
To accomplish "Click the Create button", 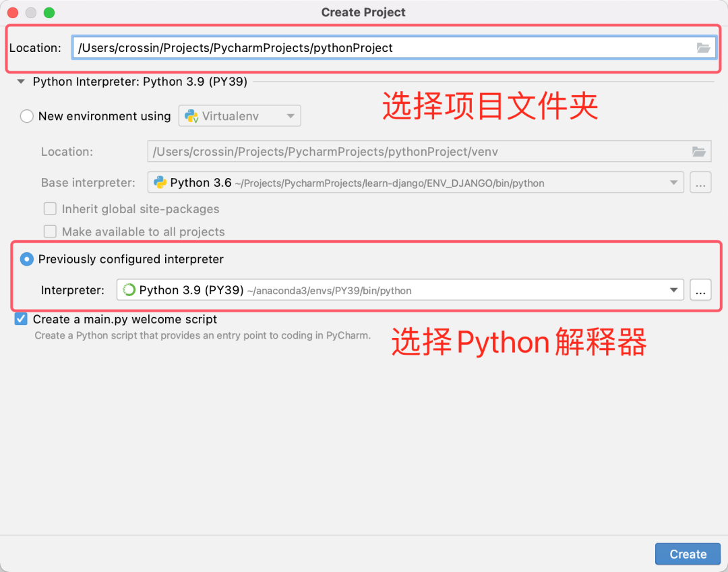I will pyautogui.click(x=688, y=554).
